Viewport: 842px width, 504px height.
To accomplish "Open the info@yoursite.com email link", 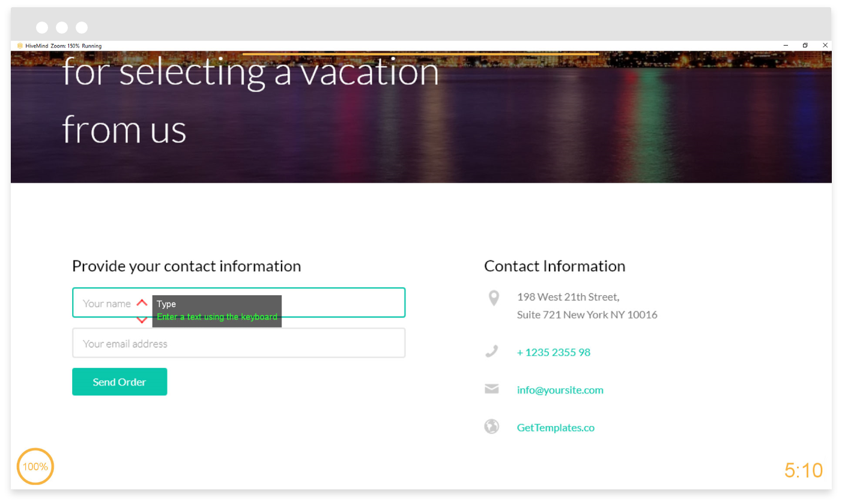I will (560, 390).
